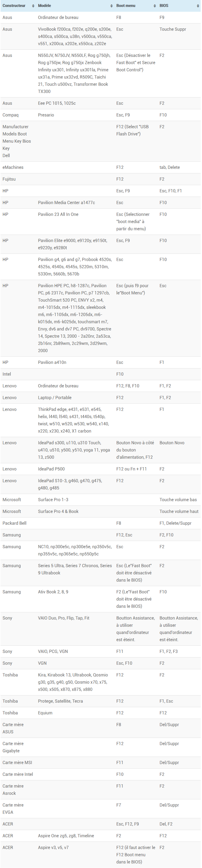Viewport: 202px width, 868px height.
Task: Click the sort arrows in Modèle header
Action: coord(112,6)
